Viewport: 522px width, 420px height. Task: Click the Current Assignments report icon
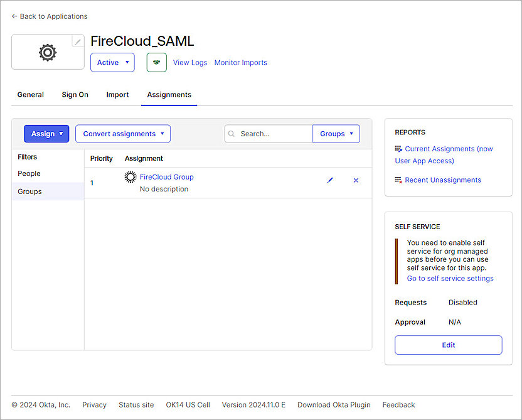397,149
